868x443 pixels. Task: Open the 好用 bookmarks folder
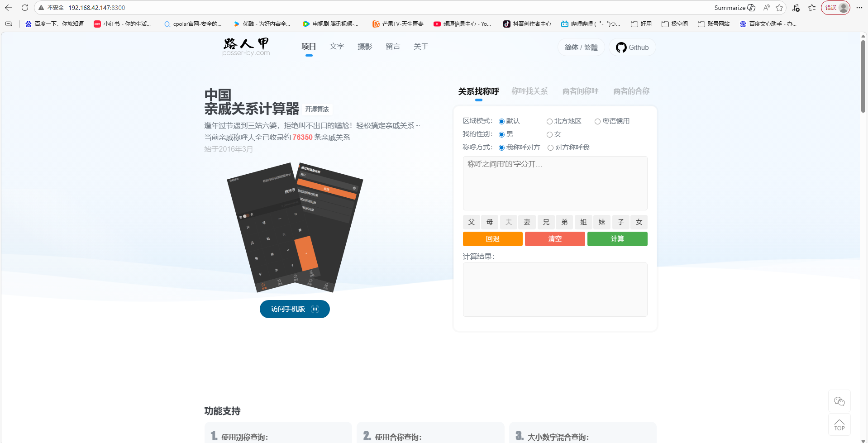(x=641, y=24)
